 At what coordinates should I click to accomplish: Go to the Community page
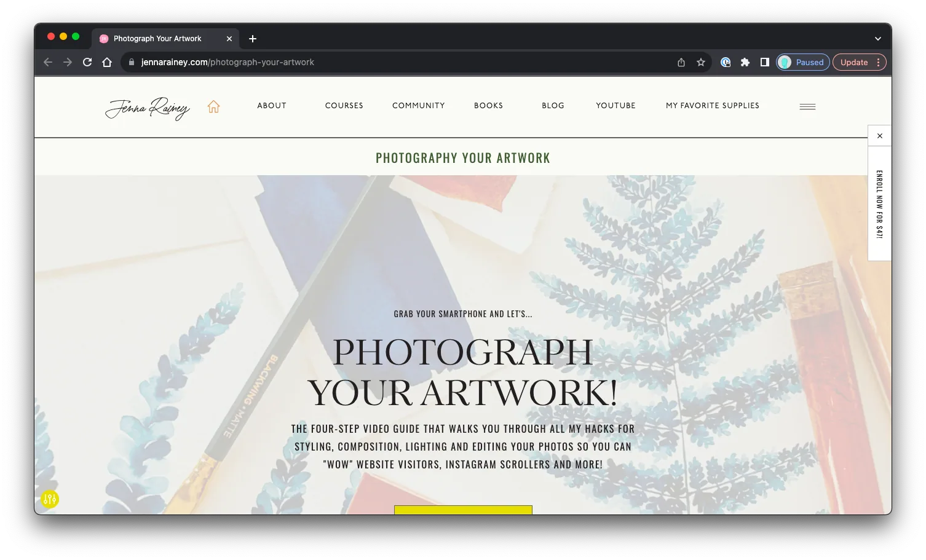point(419,106)
